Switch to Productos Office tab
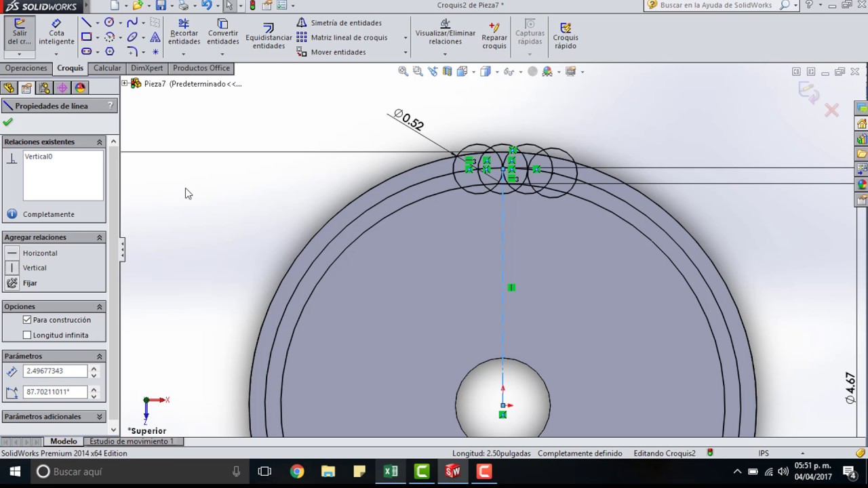Viewport: 868px width, 488px height. (201, 68)
